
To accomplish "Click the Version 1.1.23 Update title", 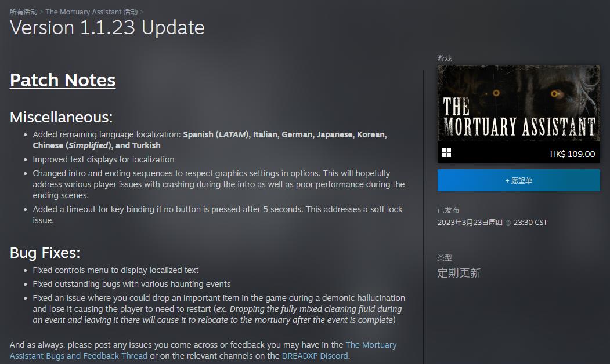I will [x=107, y=28].
